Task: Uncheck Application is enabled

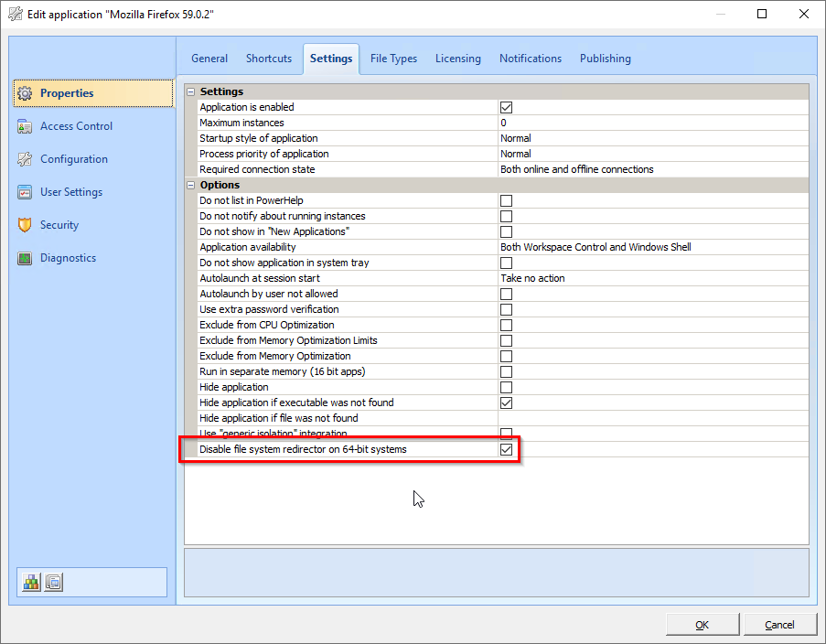Action: point(506,107)
